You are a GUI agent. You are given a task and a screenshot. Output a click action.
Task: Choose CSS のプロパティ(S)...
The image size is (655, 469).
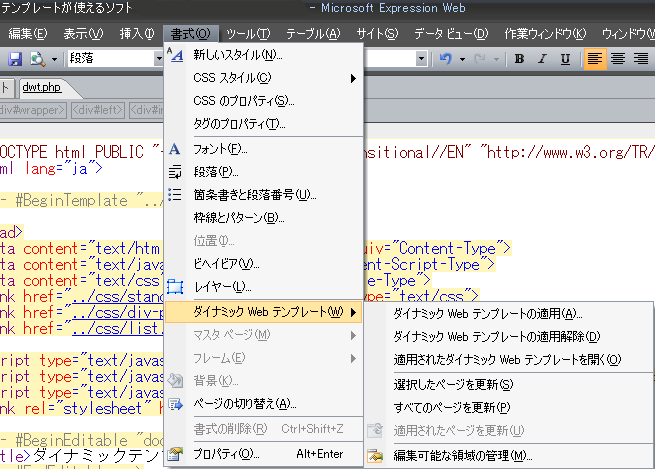264,101
